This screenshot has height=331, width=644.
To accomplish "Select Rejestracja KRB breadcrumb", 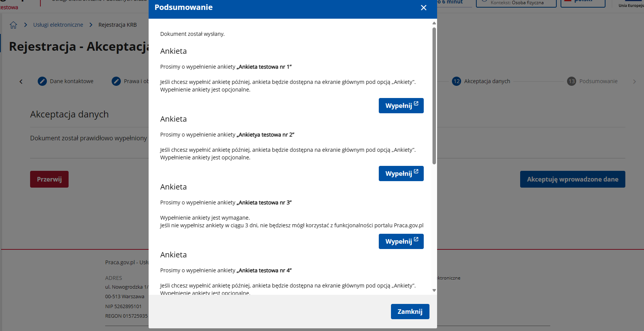I will click(117, 25).
